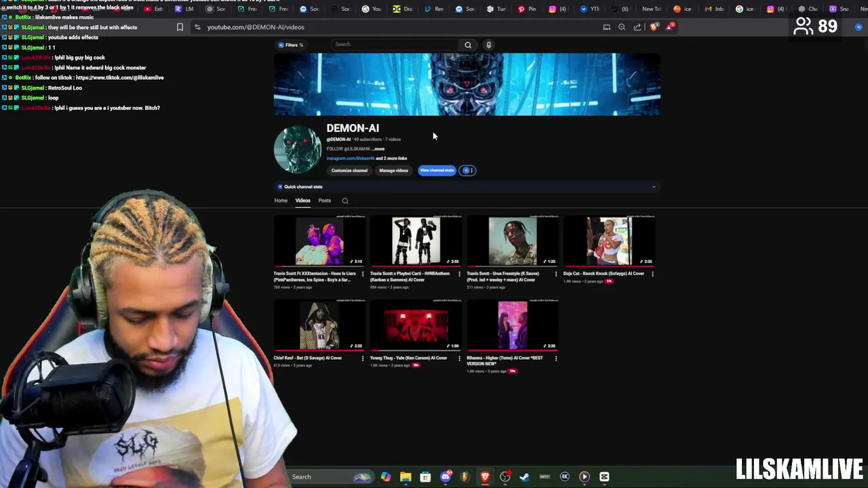Click the 'Doja Cat - Knock Knock' video title
Image resolution: width=868 pixels, height=488 pixels.
tap(604, 273)
